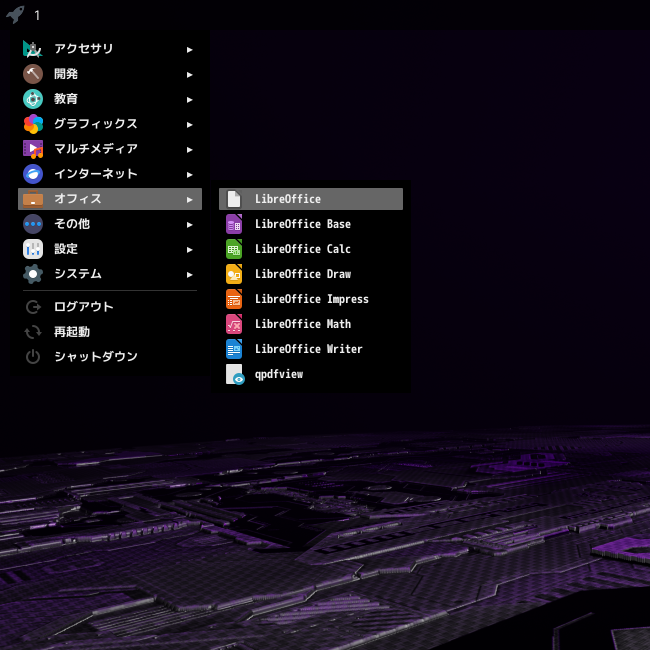Click the マルチメディア film icon
This screenshot has width=650, height=650.
[x=33, y=149]
